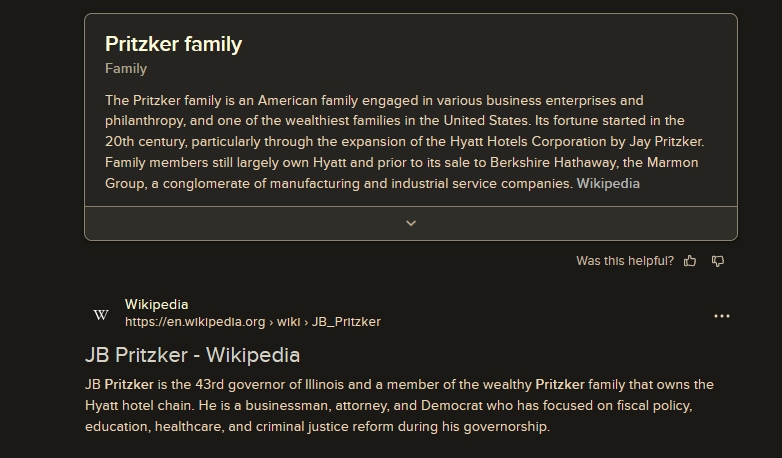Click the en.wikipedia.org result URL
This screenshot has width=782, height=458.
(x=195, y=322)
